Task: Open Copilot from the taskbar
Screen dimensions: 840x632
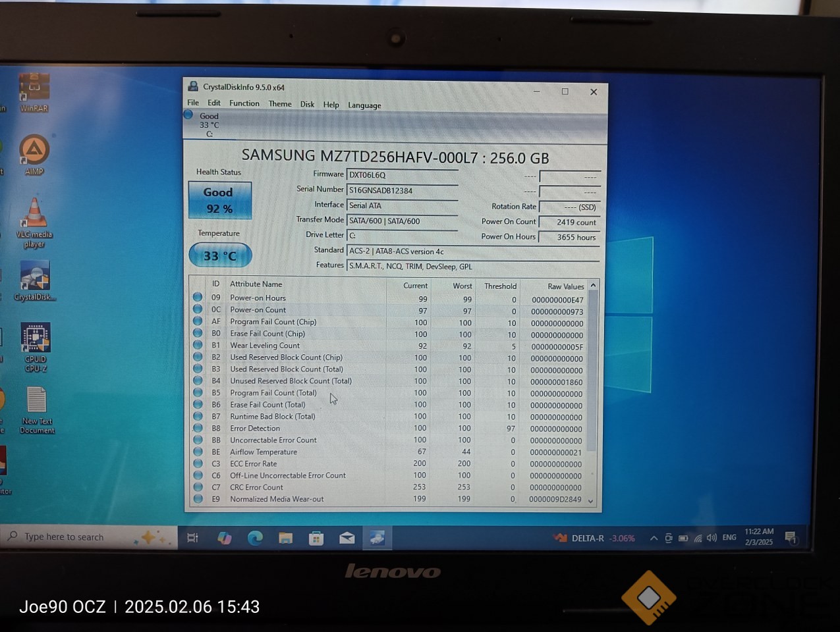Action: point(224,538)
